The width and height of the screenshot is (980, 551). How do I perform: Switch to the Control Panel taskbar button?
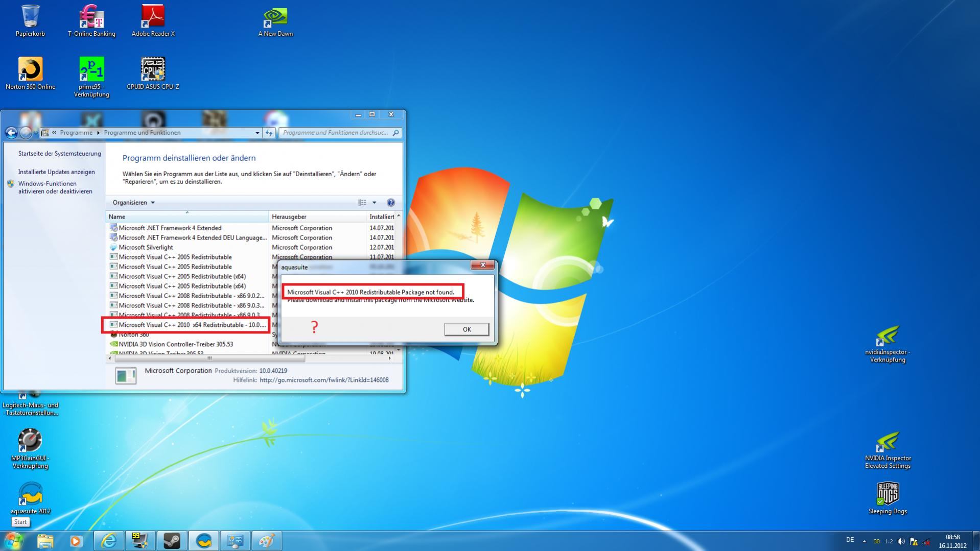click(x=235, y=541)
